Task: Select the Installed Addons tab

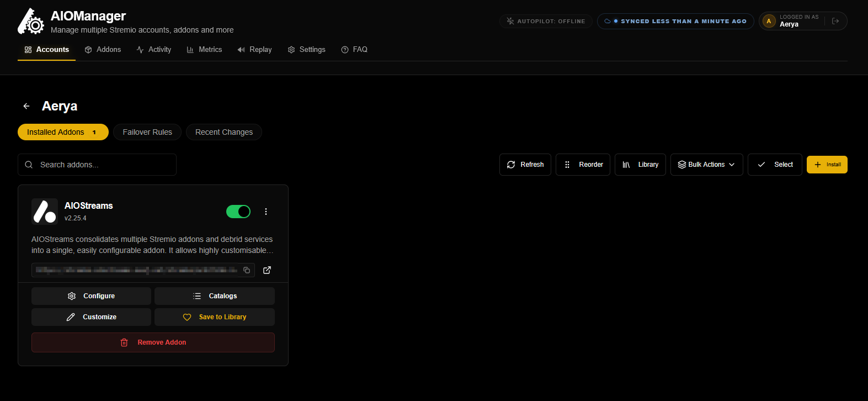Action: [63, 132]
